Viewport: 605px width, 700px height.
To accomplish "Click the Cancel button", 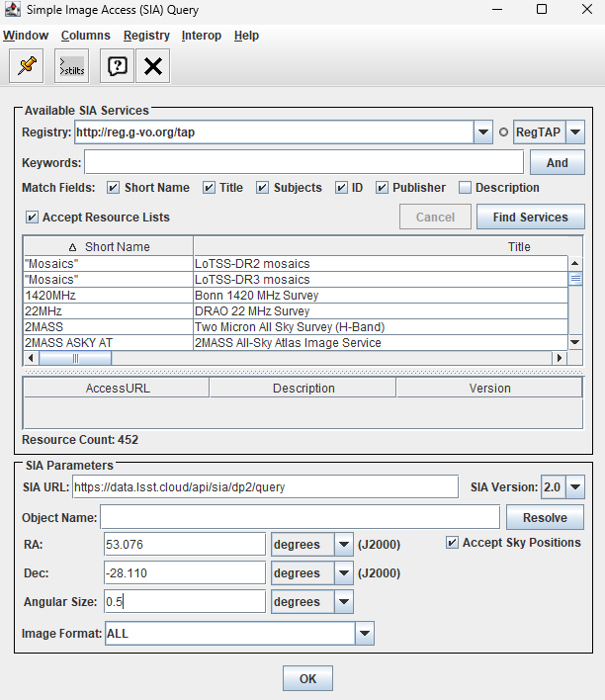I will [435, 217].
